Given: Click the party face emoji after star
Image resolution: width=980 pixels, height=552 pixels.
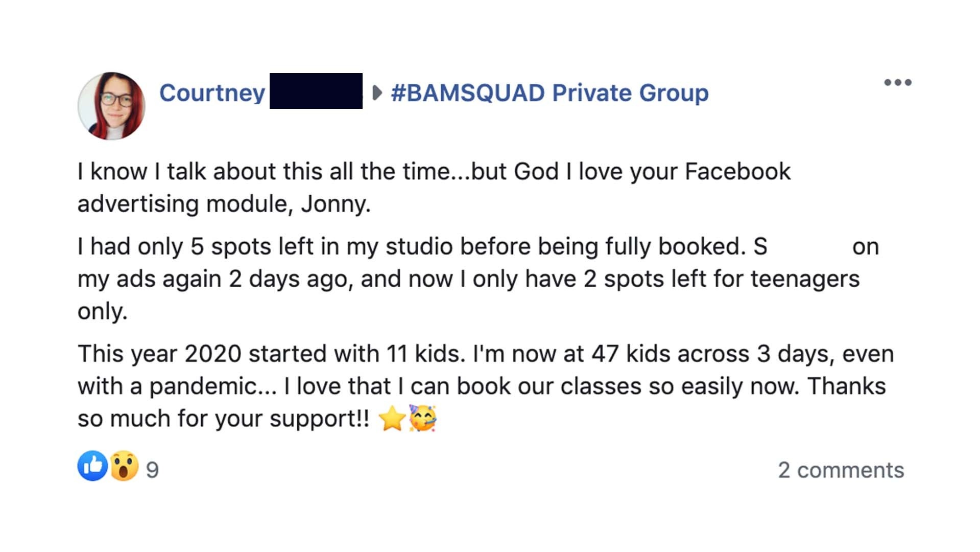Looking at the screenshot, I should click(x=423, y=418).
